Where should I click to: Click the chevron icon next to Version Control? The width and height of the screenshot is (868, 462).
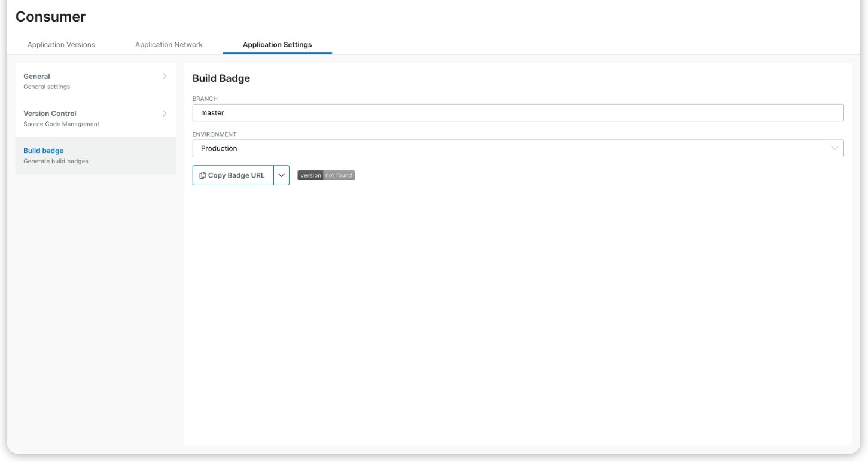[x=165, y=113]
